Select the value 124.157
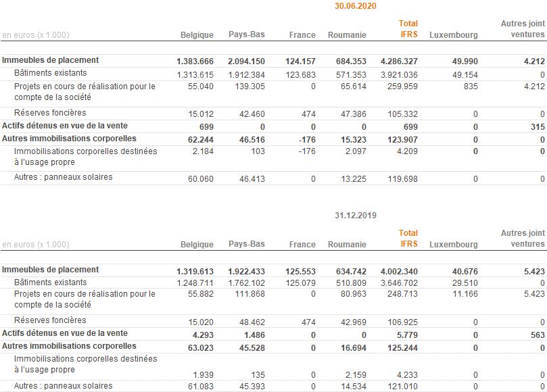 [x=300, y=62]
